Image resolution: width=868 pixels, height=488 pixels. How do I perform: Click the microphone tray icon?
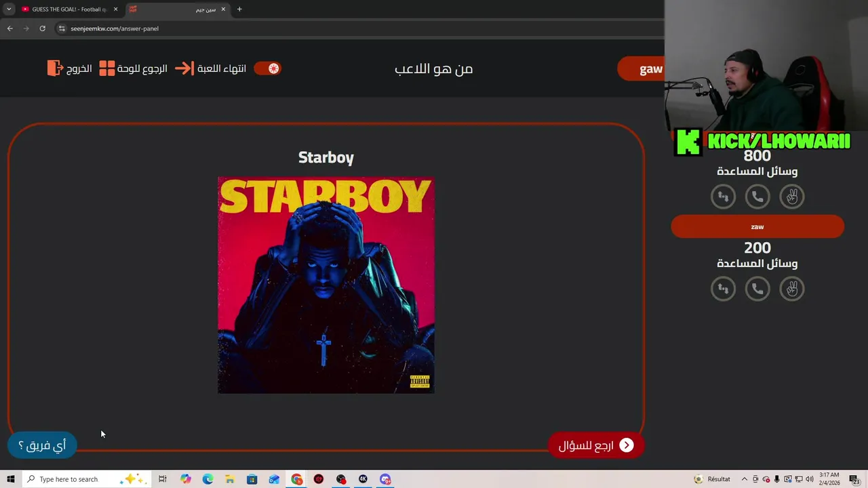(777, 479)
